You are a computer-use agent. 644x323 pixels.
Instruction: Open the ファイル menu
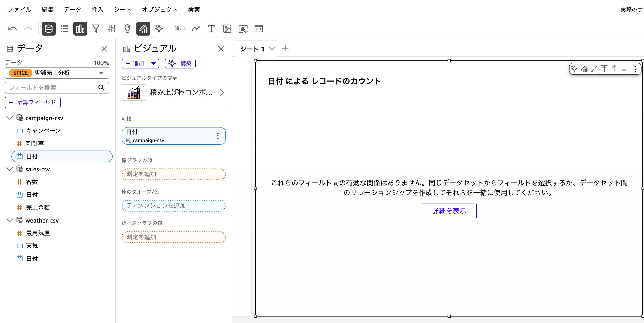[19, 9]
